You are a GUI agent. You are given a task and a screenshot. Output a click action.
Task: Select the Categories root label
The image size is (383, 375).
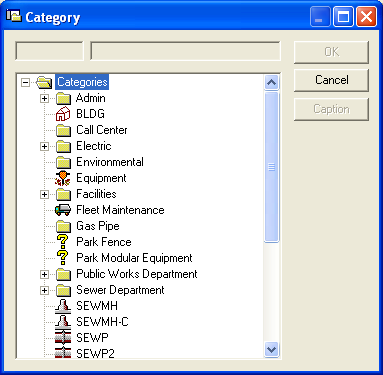[x=82, y=82]
